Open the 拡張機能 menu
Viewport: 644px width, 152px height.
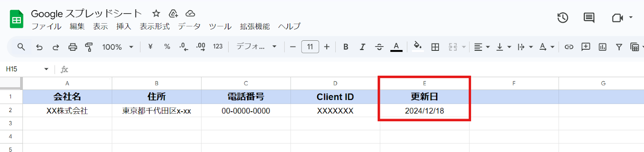[255, 27]
